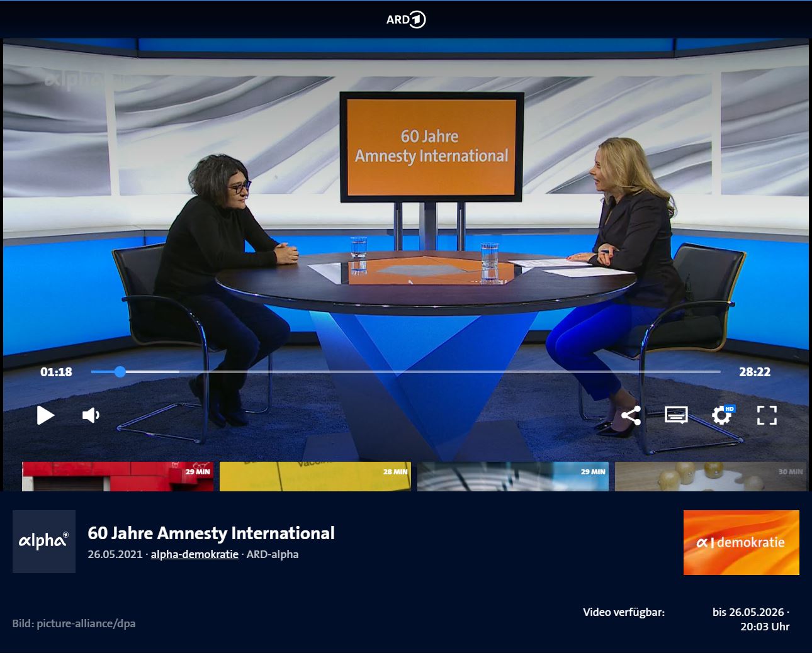Click the ARD-alpha channel text

273,554
